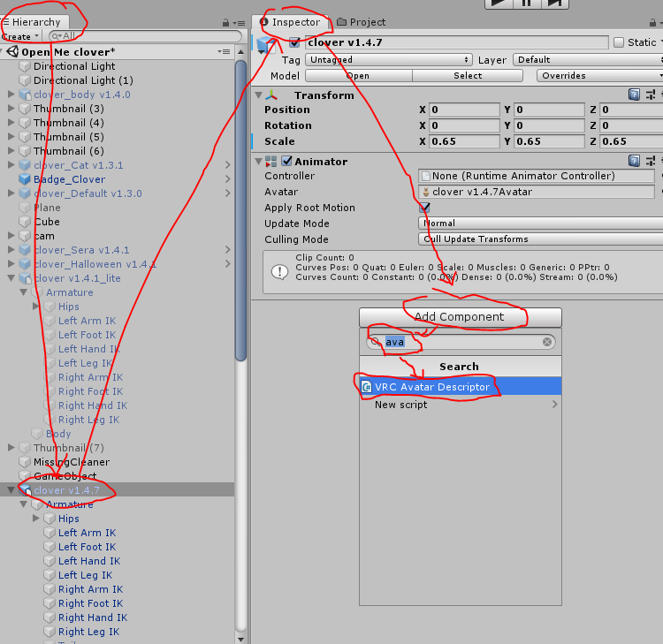The image size is (663, 644).
Task: Click the clover v1.4.7 prefab cube icon in Inspector
Action: click(x=266, y=45)
